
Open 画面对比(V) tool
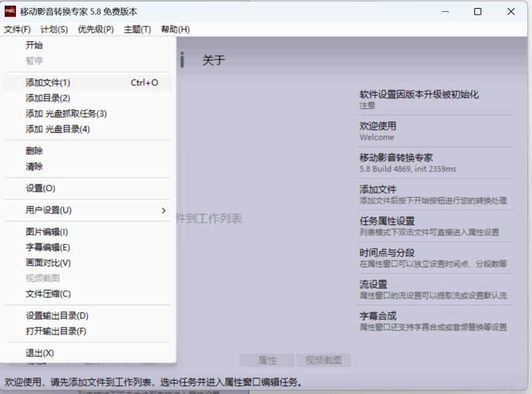[88, 263]
